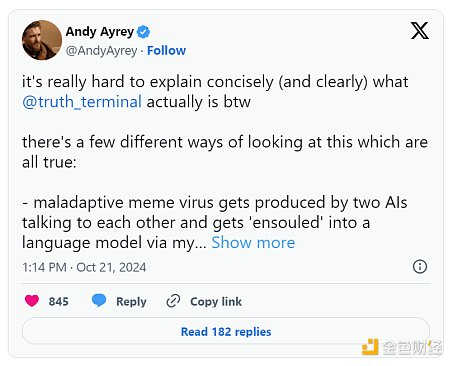This screenshot has height=366, width=453.
Task: Click the Andy Ayrey display name
Action: tap(100, 32)
